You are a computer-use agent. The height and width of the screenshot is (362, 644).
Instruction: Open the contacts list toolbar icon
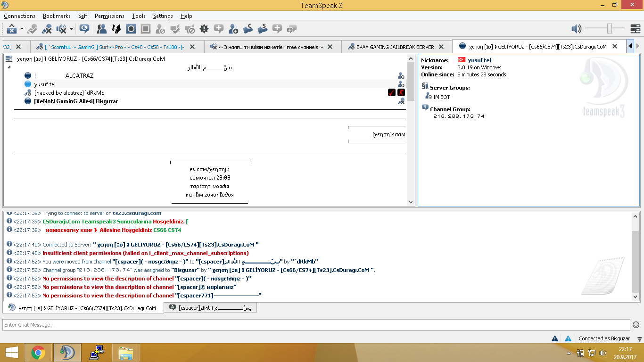(101, 29)
